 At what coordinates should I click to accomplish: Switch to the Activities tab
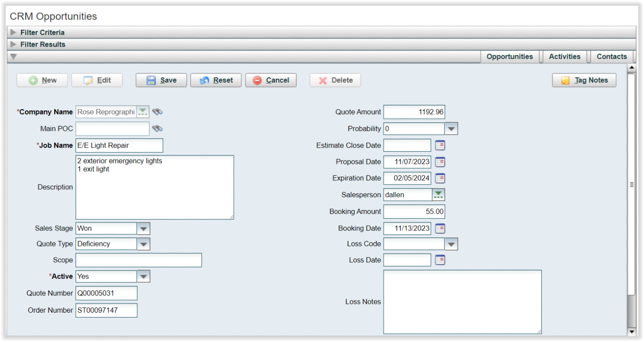pos(564,56)
